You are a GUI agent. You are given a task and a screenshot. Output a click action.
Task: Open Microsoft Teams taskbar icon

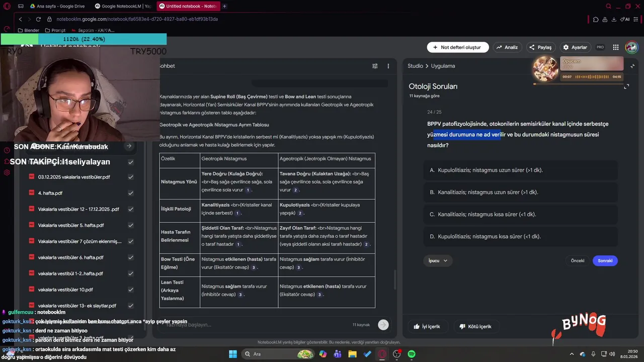[337, 354]
